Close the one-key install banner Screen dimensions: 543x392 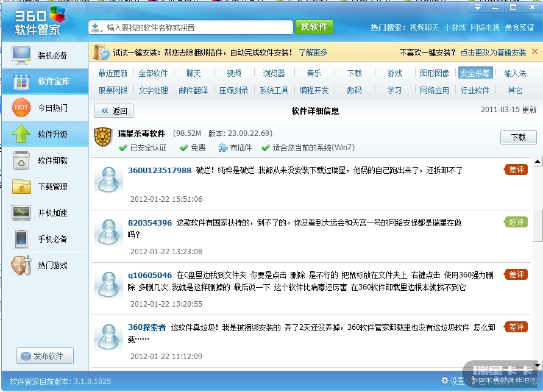[534, 52]
